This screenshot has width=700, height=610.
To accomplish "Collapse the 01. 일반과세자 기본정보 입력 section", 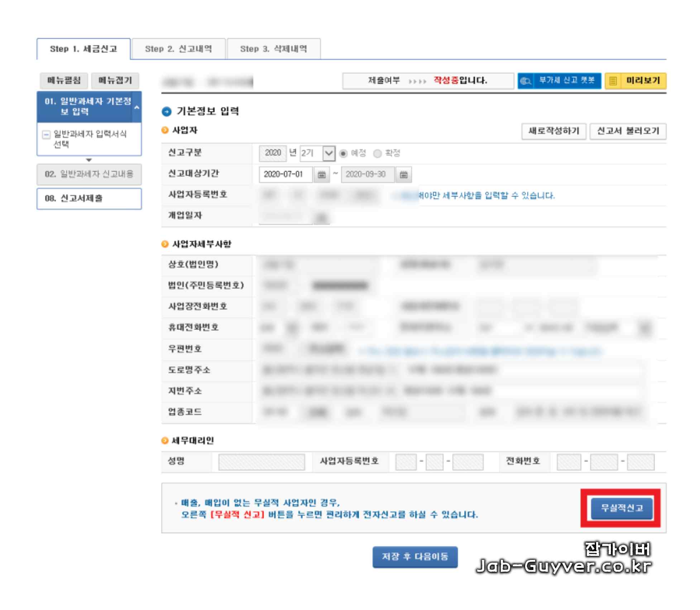I will click(137, 107).
